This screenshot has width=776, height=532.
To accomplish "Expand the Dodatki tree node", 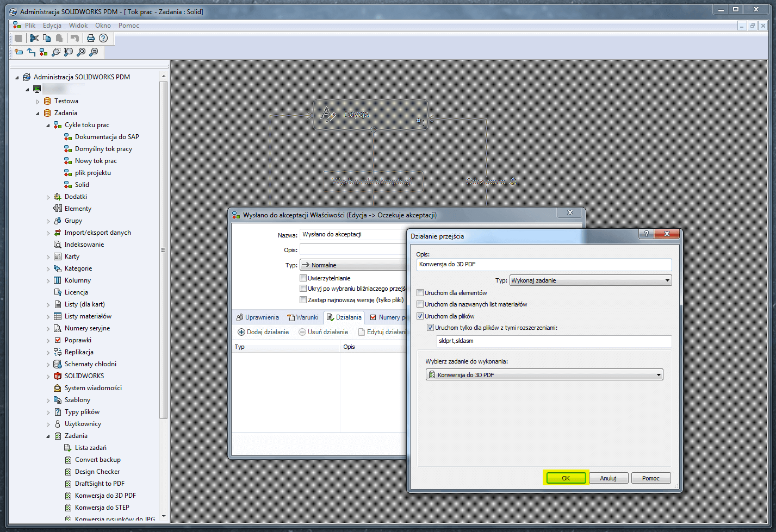I will pos(48,196).
